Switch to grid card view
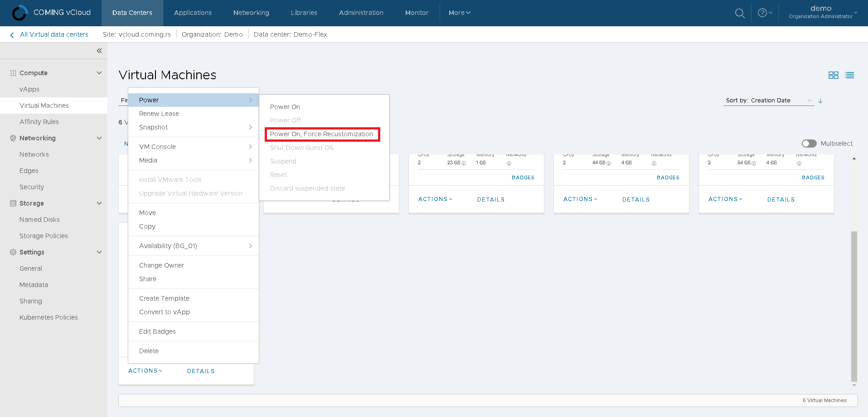Image resolution: width=868 pixels, height=417 pixels. tap(833, 75)
